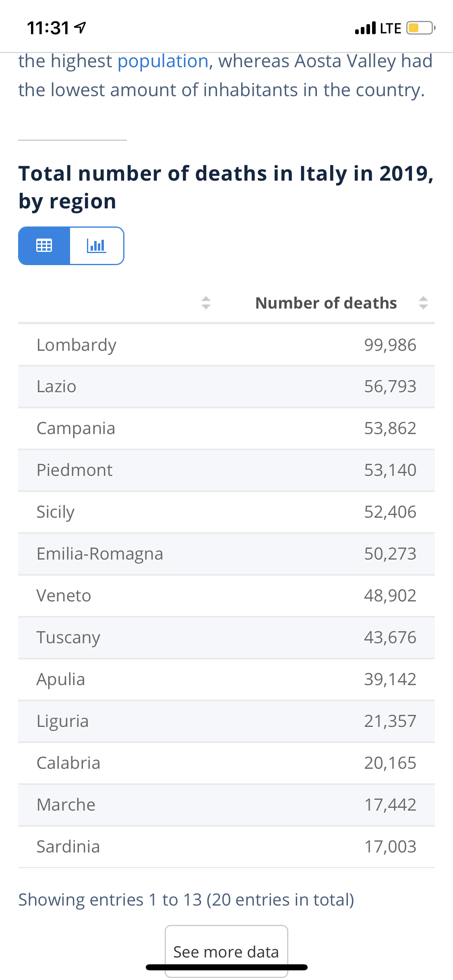This screenshot has width=453, height=980.
Task: Tap the Tuscany deaths value 43,676
Action: click(390, 638)
